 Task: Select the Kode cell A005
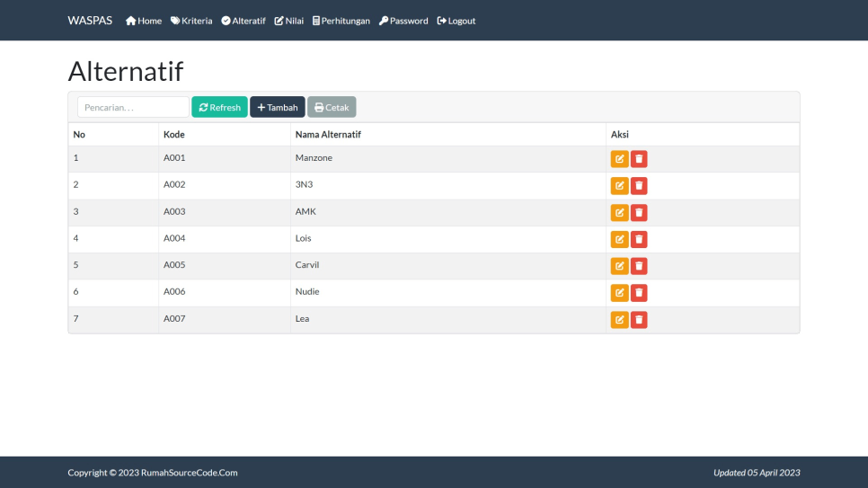174,265
